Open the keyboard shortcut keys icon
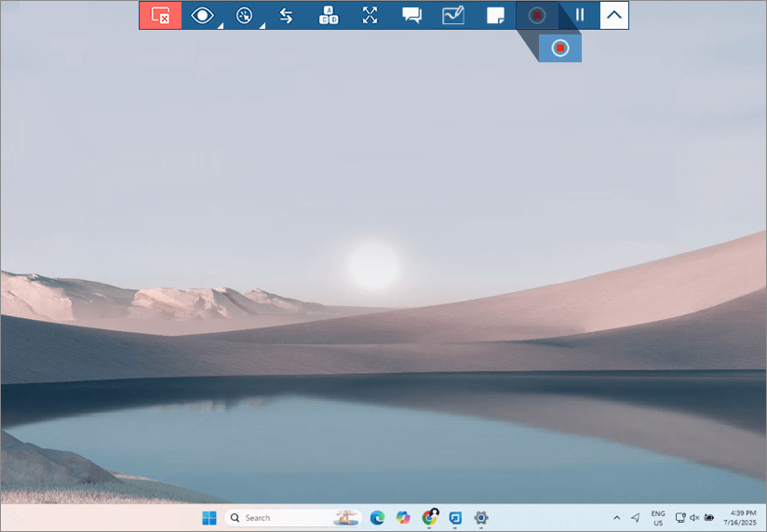Image resolution: width=767 pixels, height=532 pixels. coord(329,16)
